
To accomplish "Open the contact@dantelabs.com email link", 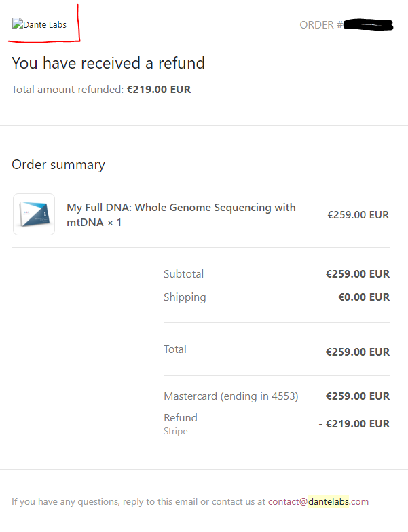I will (318, 501).
